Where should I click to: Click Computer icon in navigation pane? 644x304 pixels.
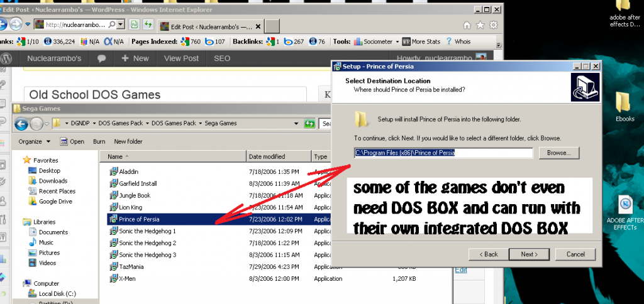(27, 283)
